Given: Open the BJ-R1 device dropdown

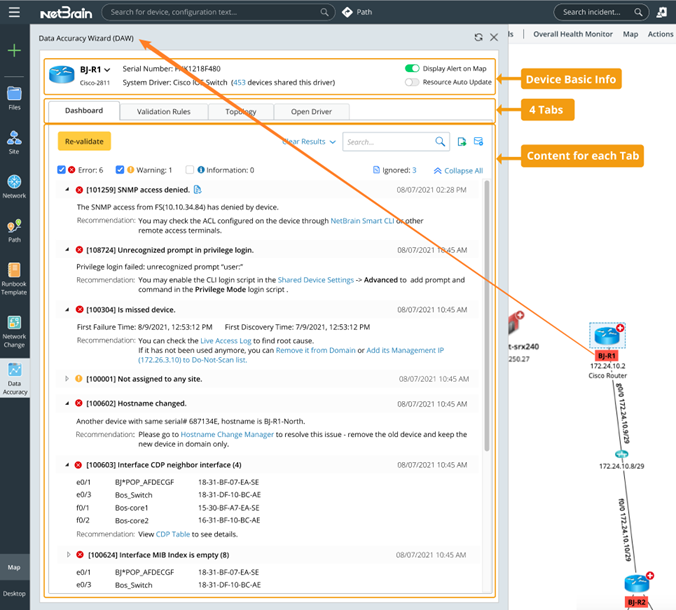Looking at the screenshot, I should (x=107, y=70).
